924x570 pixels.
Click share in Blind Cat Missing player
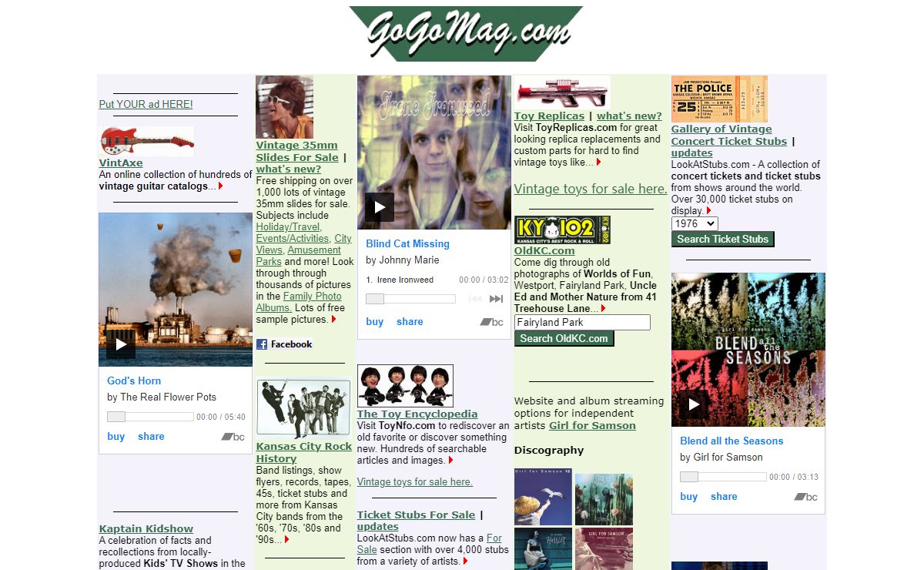point(410,322)
